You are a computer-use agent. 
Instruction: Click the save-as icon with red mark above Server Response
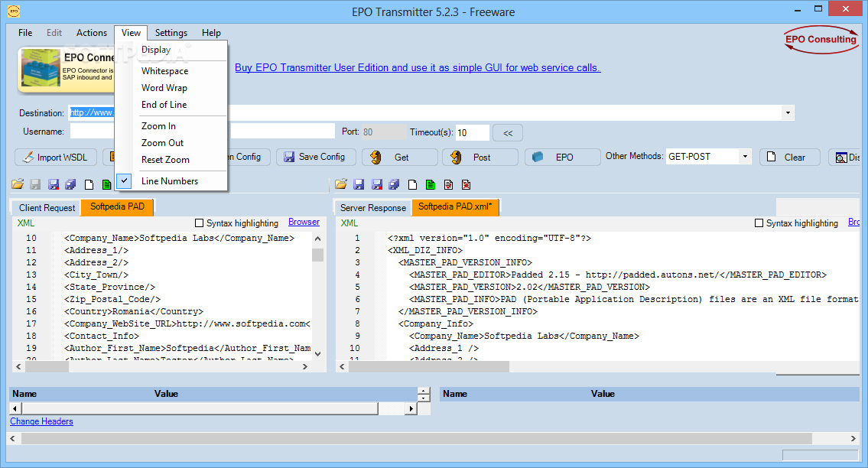click(x=376, y=184)
